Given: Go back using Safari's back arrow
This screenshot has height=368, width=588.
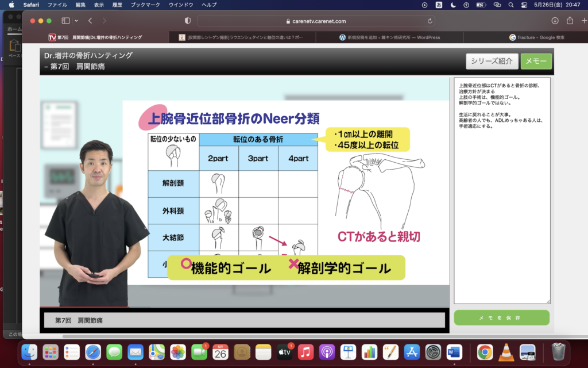Looking at the screenshot, I should [91, 21].
